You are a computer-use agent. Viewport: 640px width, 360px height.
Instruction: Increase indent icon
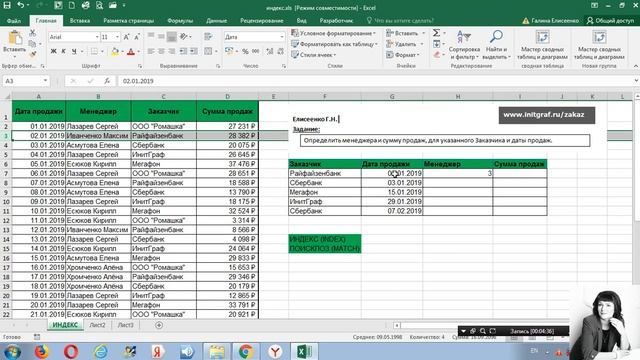coord(194,51)
